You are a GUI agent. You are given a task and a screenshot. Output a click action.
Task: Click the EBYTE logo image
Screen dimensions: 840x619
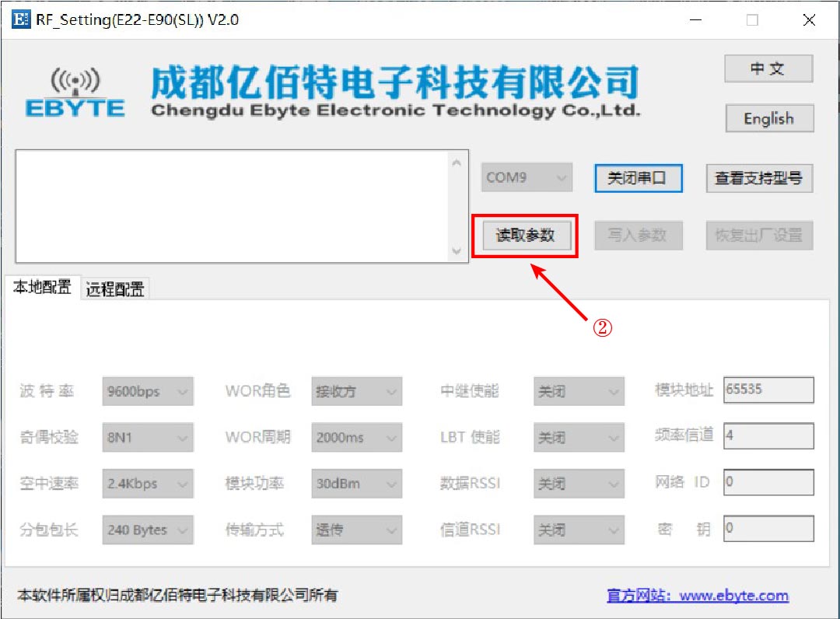click(x=75, y=92)
